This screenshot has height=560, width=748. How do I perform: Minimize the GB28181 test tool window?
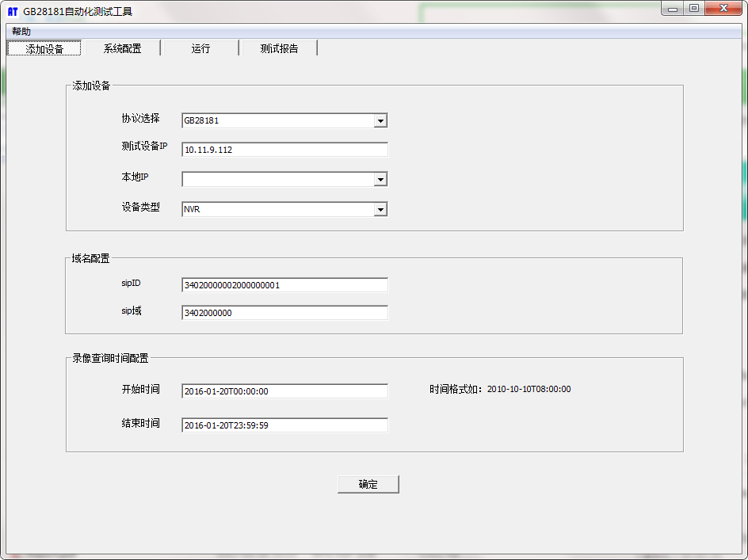[673, 9]
